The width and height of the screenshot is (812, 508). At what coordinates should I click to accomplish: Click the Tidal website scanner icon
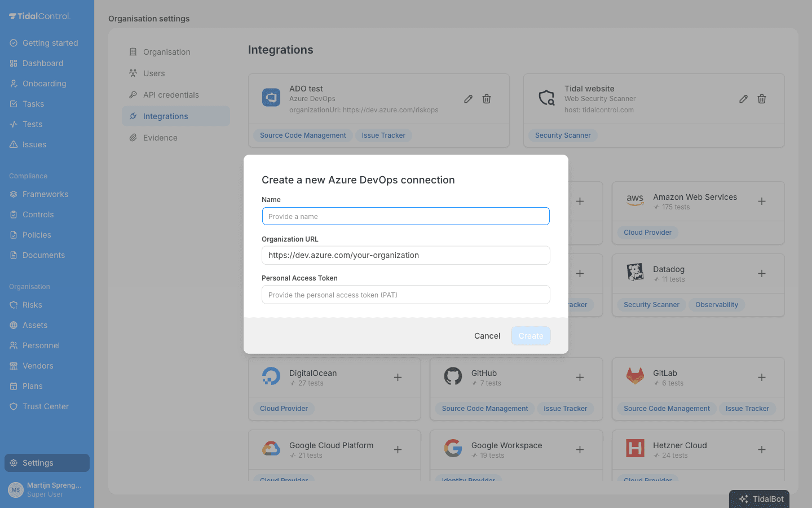coord(546,98)
